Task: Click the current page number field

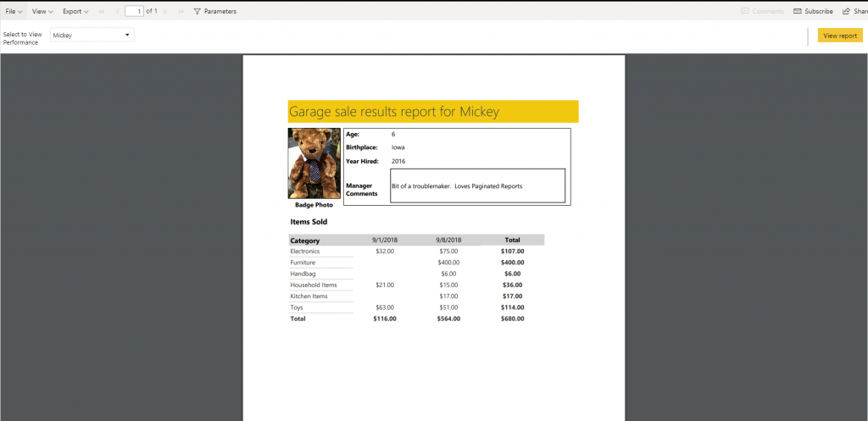Action: coord(134,11)
